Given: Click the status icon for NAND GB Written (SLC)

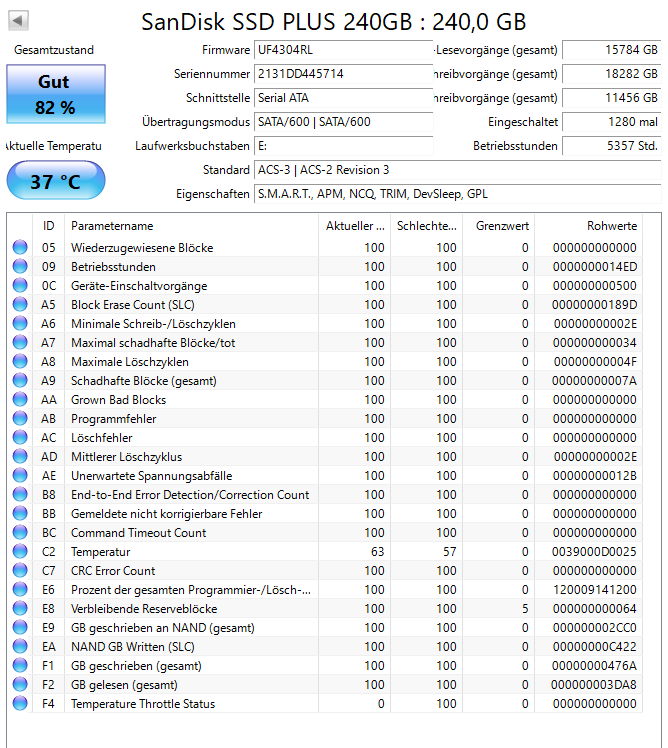Looking at the screenshot, I should pos(20,646).
